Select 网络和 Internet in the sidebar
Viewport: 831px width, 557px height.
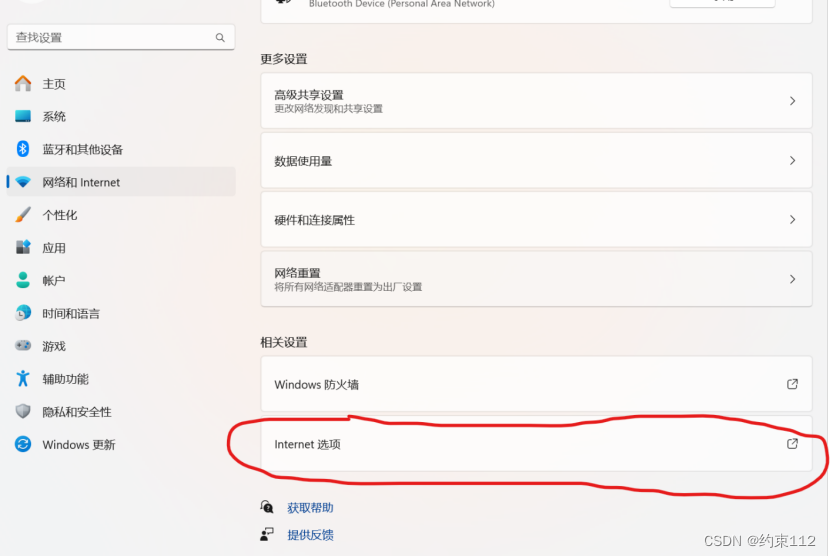[121, 182]
